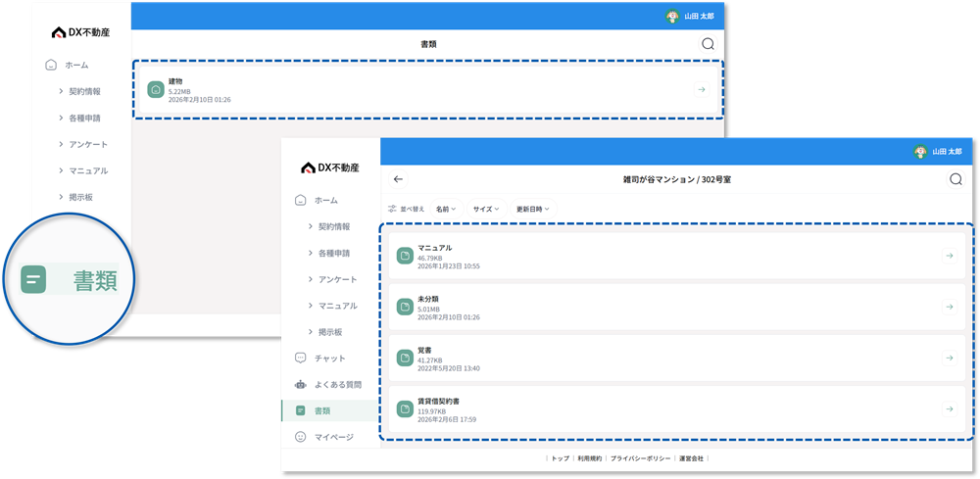The height and width of the screenshot is (479, 980).
Task: Go back using the left arrow button
Action: click(x=398, y=179)
